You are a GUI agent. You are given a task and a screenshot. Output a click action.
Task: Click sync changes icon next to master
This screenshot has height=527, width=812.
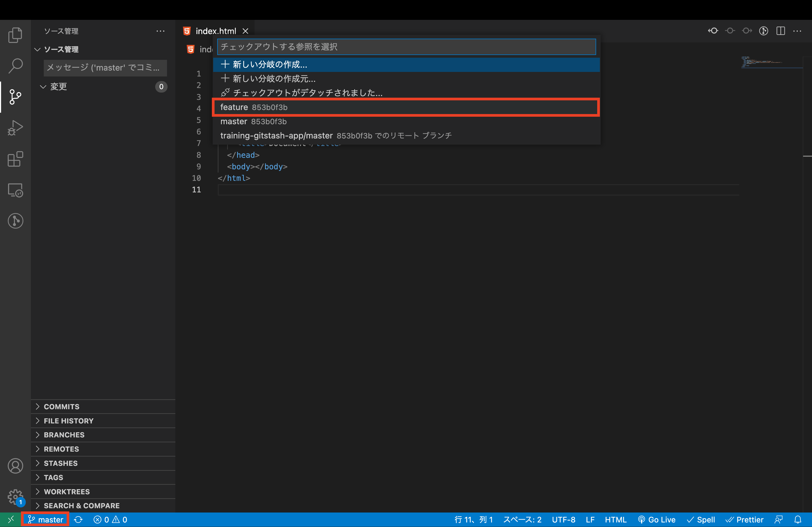(78, 519)
